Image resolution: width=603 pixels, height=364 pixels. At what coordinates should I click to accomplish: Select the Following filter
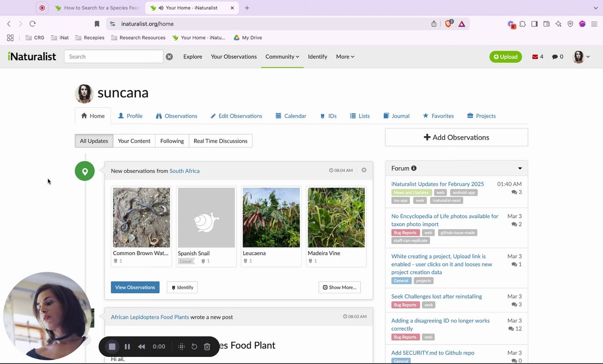(x=172, y=141)
